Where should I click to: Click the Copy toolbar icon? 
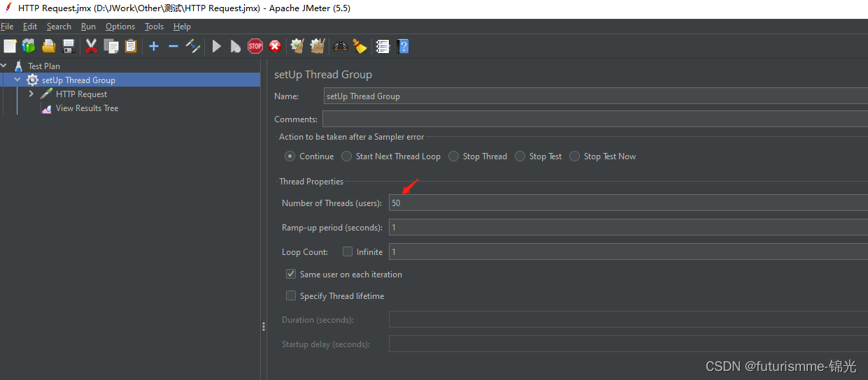pyautogui.click(x=111, y=46)
